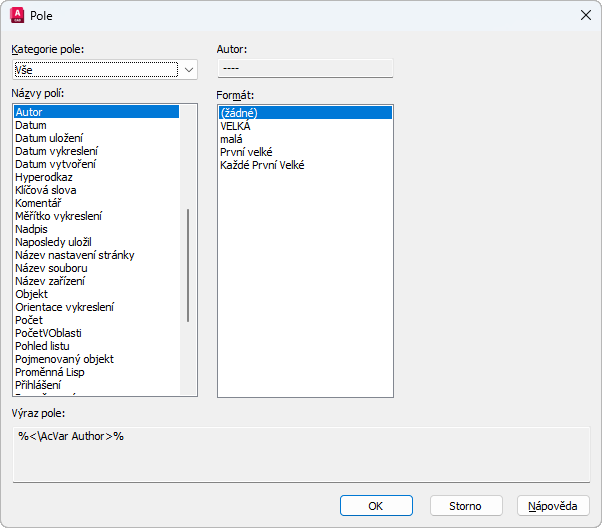The image size is (602, 528).
Task: Select 'Datum uložení' field name
Action: 49,138
